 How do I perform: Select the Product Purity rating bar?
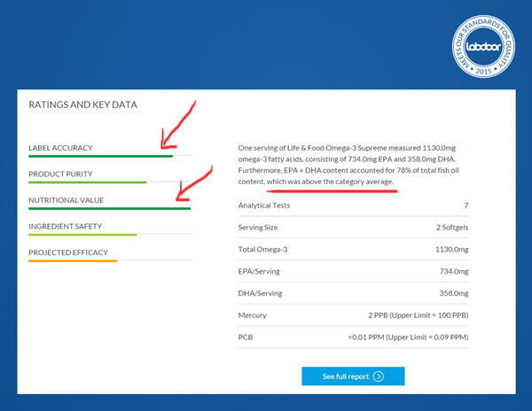pos(110,182)
